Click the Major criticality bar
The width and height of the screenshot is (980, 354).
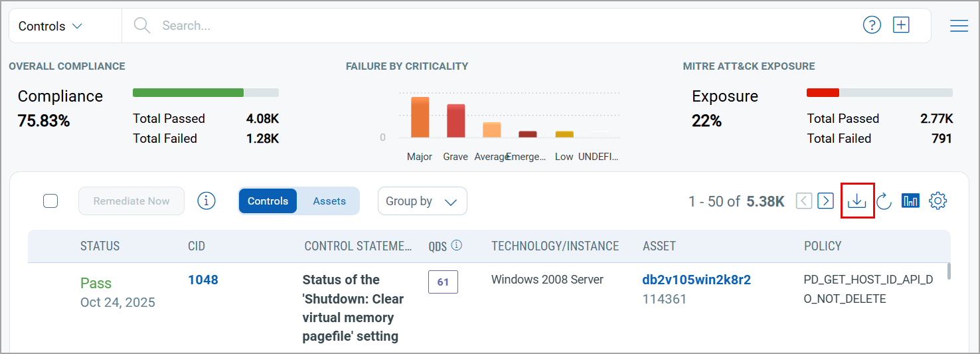click(420, 118)
